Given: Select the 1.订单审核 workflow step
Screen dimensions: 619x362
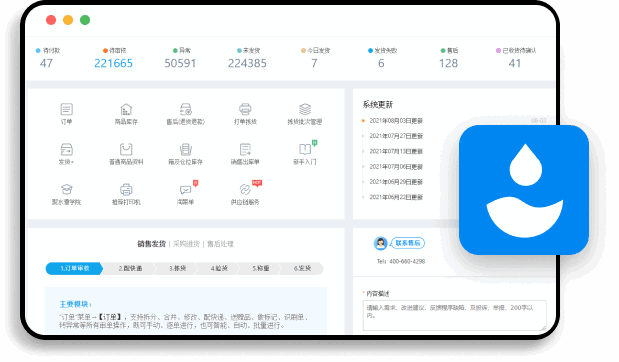Looking at the screenshot, I should (x=74, y=268).
